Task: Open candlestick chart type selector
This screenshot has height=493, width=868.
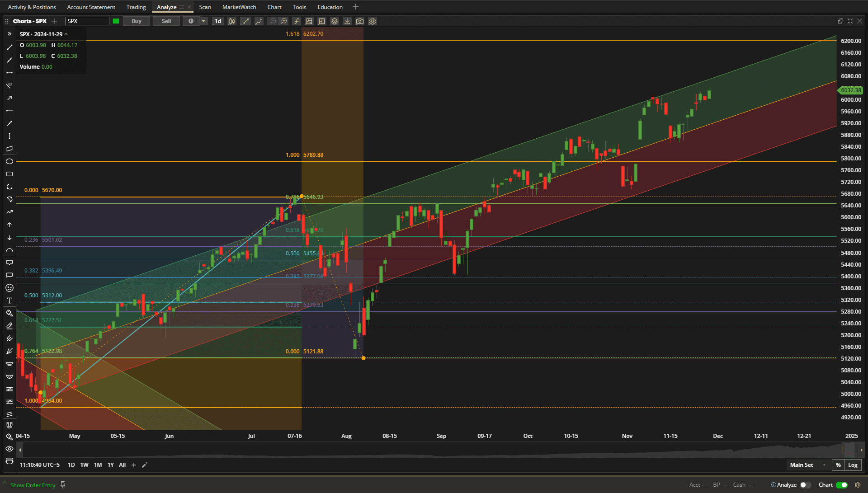Action: pyautogui.click(x=232, y=21)
